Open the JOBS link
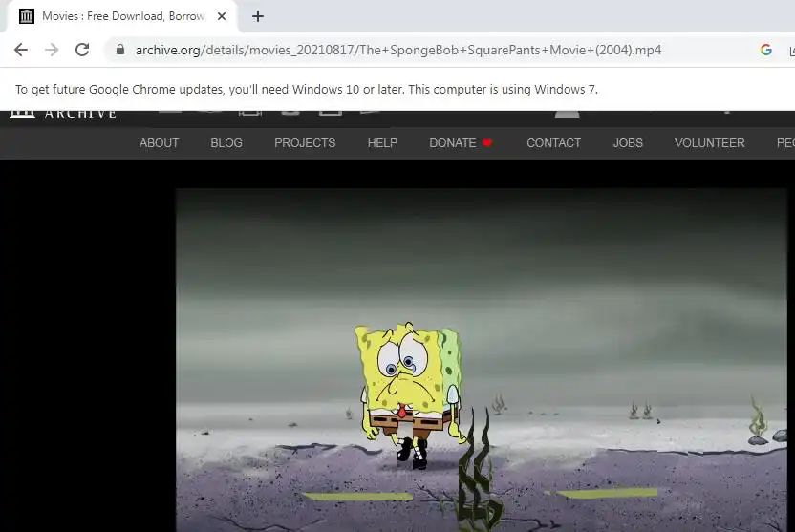This screenshot has width=795, height=532. pyautogui.click(x=628, y=143)
